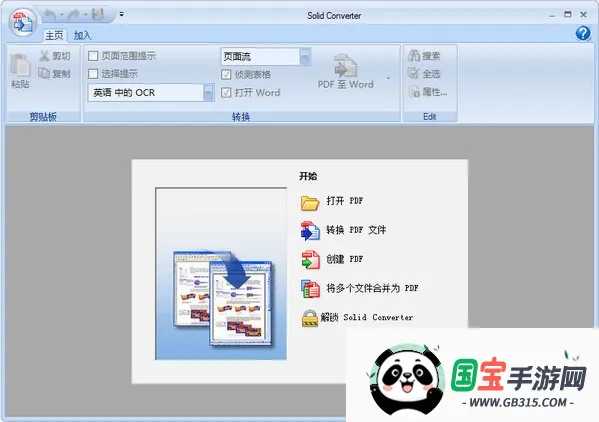Open the PDF 至 Word dropdown arrow
This screenshot has width=599, height=422.
click(x=389, y=78)
